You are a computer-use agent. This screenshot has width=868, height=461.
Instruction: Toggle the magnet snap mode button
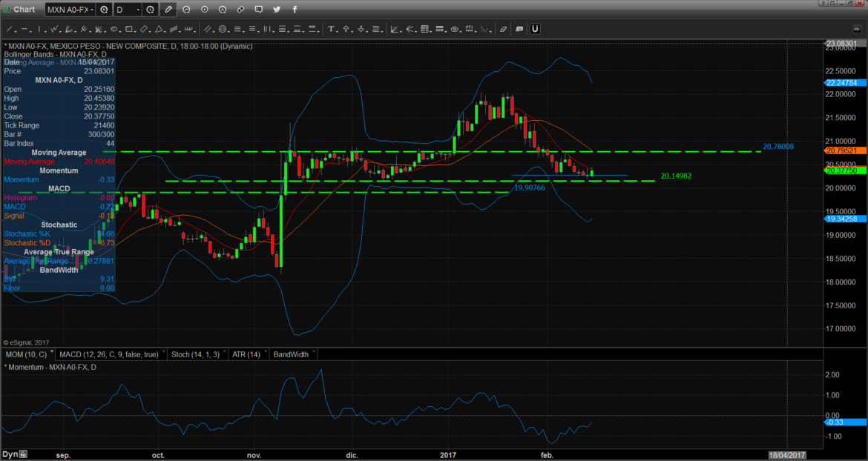click(535, 29)
